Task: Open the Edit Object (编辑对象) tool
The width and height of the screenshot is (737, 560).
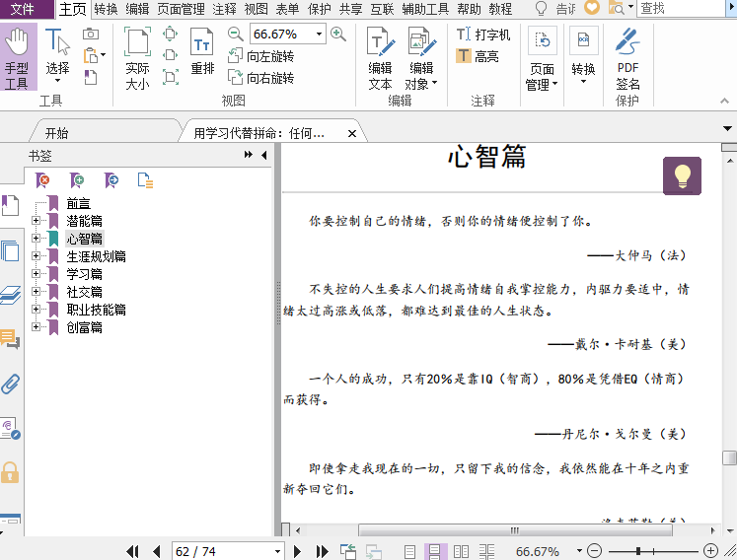Action: 421,58
